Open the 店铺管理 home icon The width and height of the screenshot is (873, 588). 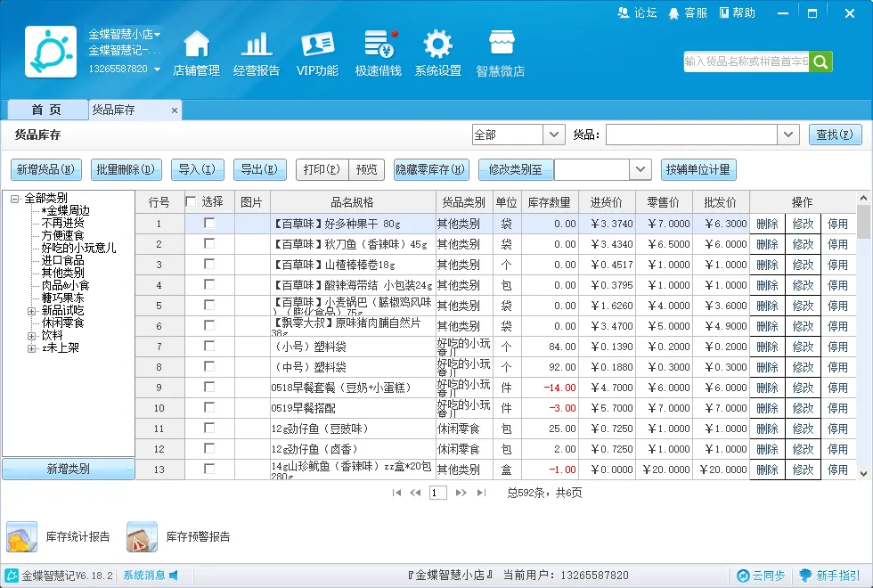[197, 44]
